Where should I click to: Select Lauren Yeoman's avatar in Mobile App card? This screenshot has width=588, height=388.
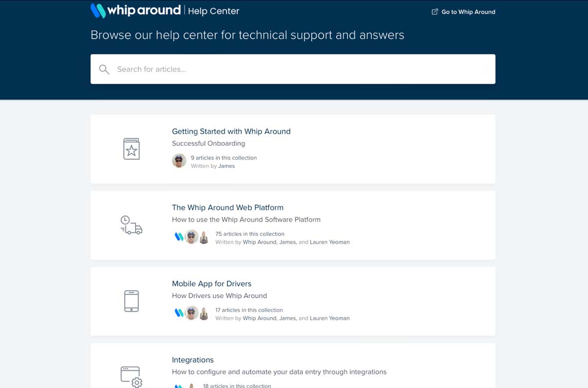[204, 313]
